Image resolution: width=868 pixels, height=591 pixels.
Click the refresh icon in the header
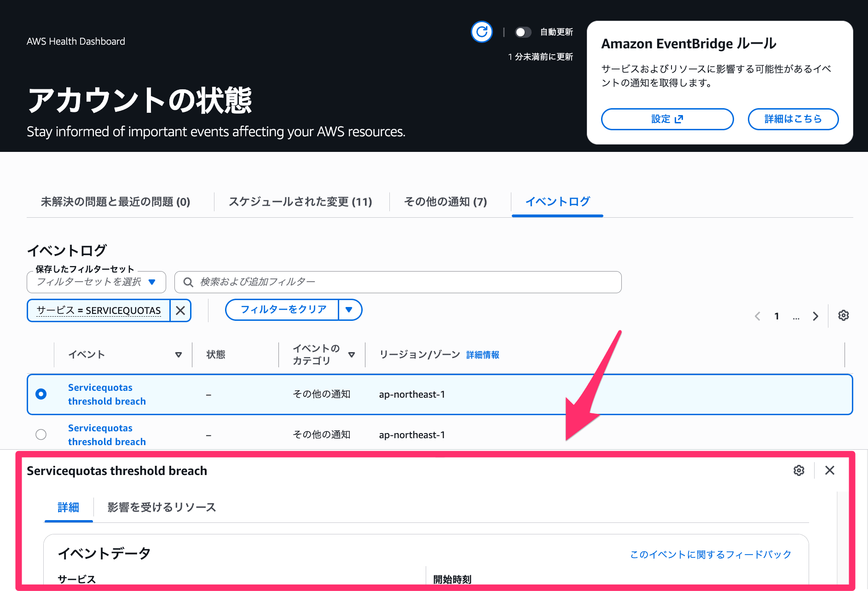[482, 32]
